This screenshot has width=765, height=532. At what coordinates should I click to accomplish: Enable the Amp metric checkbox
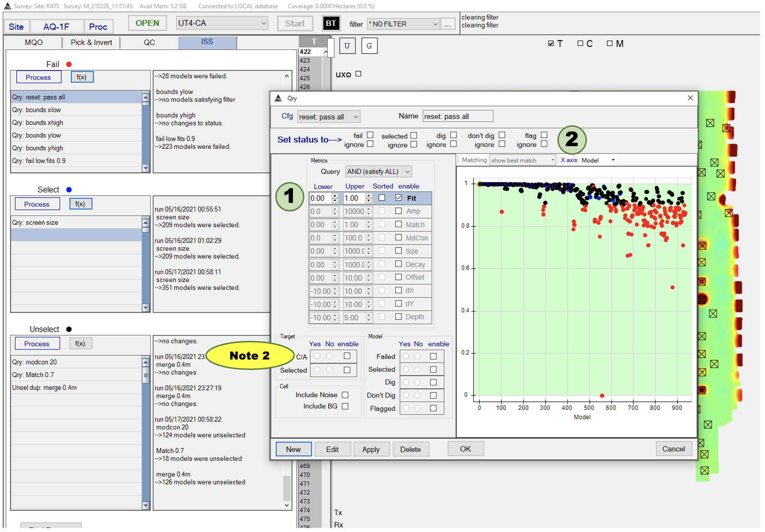pyautogui.click(x=398, y=211)
